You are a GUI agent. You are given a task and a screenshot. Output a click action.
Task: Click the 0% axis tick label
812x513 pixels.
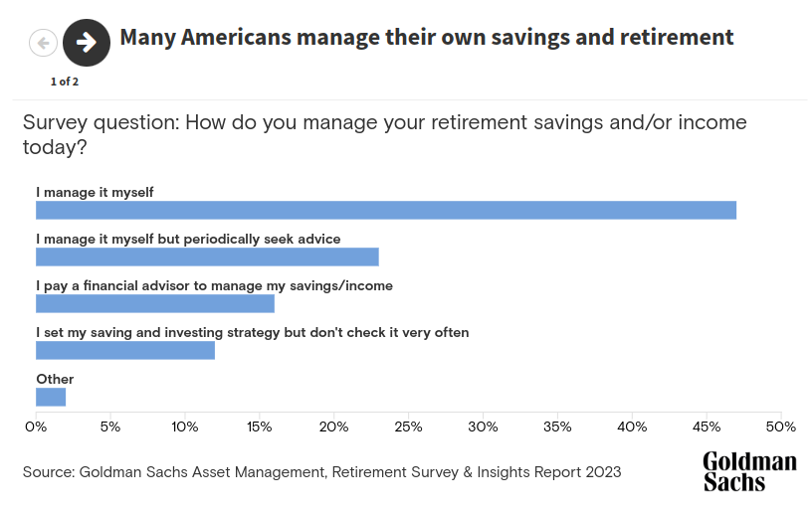point(36,427)
